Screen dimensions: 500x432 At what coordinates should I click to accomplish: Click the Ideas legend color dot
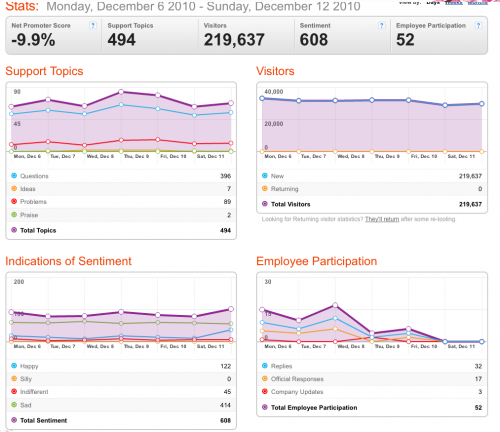coord(14,188)
